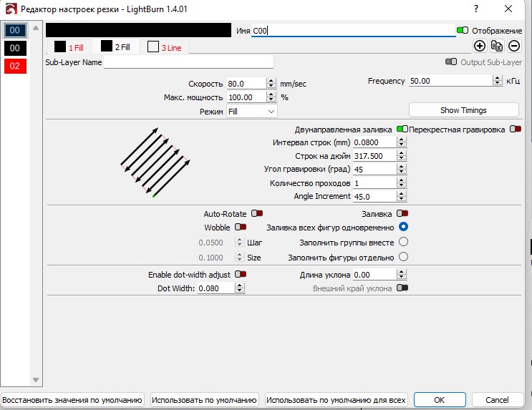Viewport: 532px width, 410px height.
Task: Click the black layer color bar
Action: pos(138,30)
